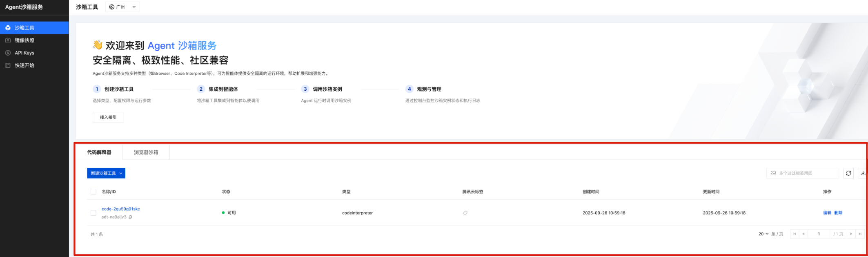Go to the next page of results
Screen dimensions: 868x257
point(851,234)
